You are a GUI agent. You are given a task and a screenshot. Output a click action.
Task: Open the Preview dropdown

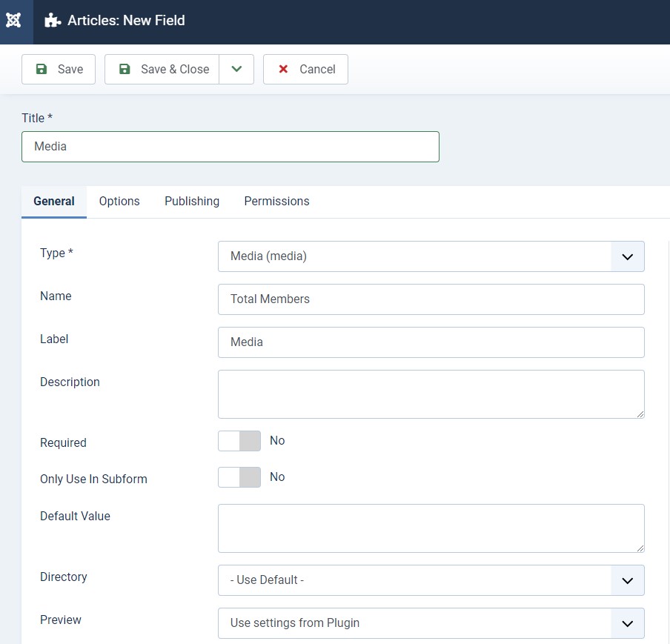(x=431, y=623)
